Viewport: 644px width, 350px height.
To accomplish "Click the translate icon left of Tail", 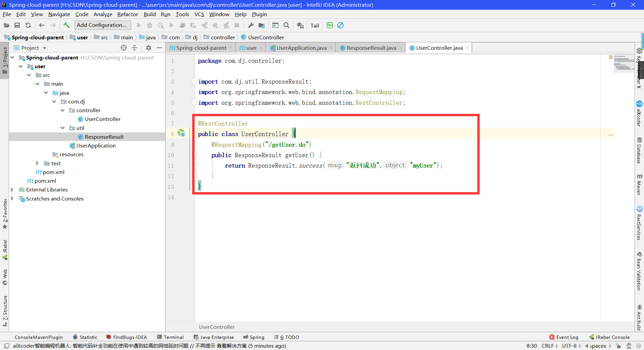I will click(x=300, y=25).
